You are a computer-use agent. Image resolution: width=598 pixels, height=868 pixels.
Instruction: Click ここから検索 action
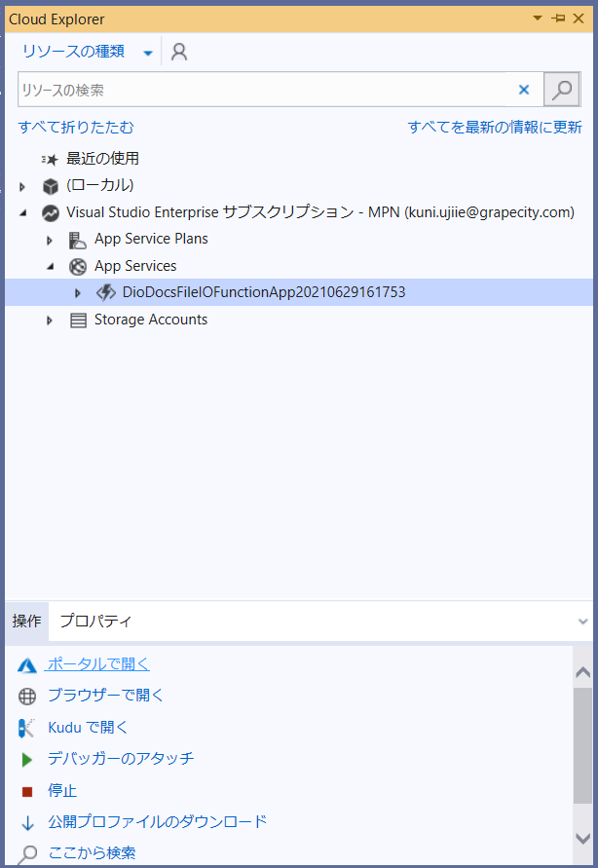point(92,853)
